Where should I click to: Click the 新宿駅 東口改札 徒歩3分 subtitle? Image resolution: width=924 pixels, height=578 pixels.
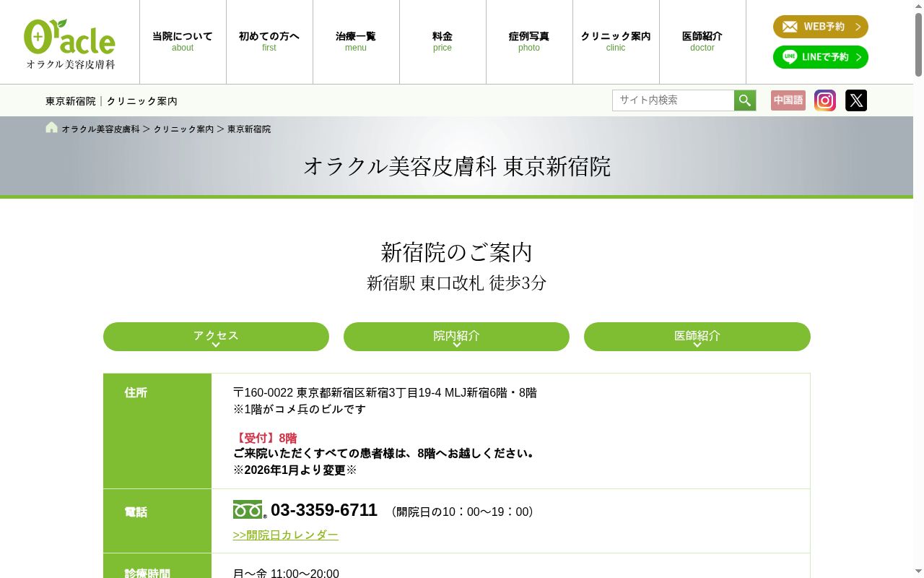[x=457, y=283]
